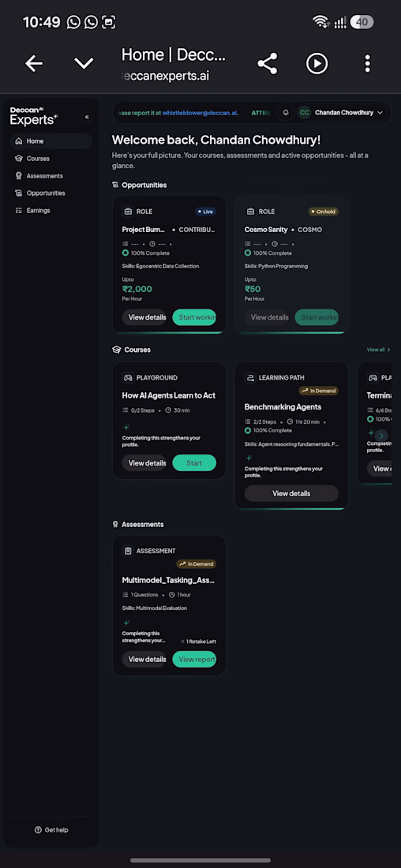Collapse the sidebar with double-chevron icon
Image resolution: width=401 pixels, height=868 pixels.
pyautogui.click(x=87, y=117)
